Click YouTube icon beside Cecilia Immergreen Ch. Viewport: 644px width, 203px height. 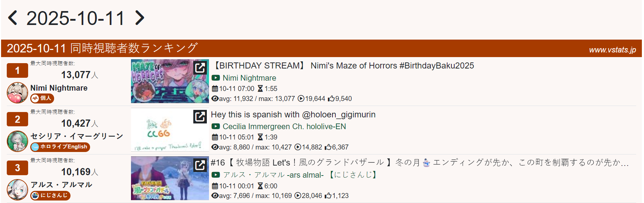tap(216, 126)
